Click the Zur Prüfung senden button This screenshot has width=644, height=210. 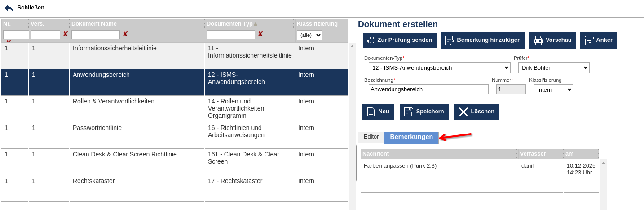(x=400, y=40)
